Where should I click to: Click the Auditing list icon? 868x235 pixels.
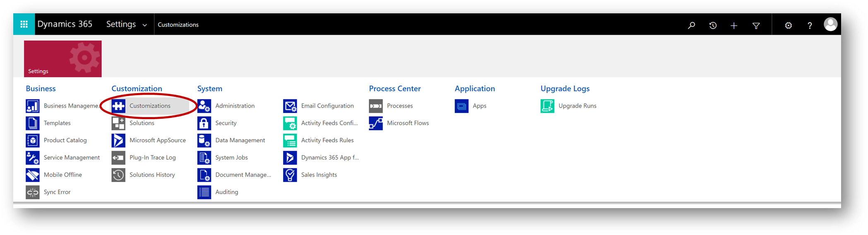(204, 192)
